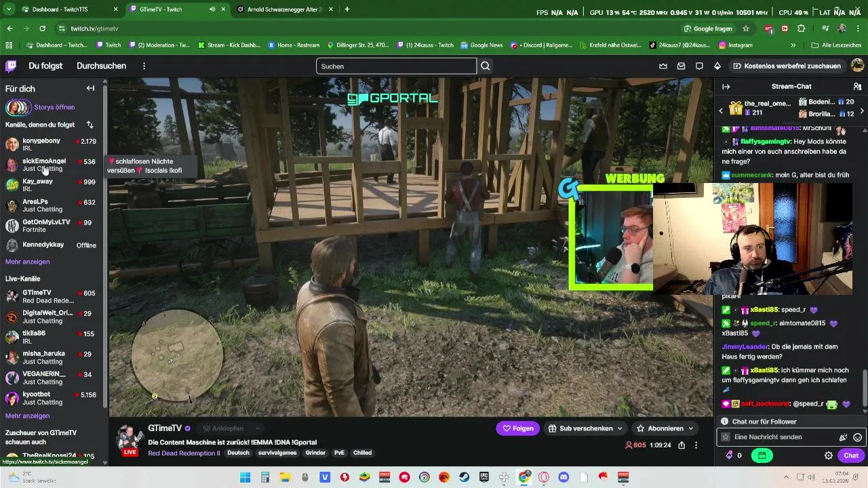Open Stream - Kick Dashboard bookmark

[x=229, y=45]
